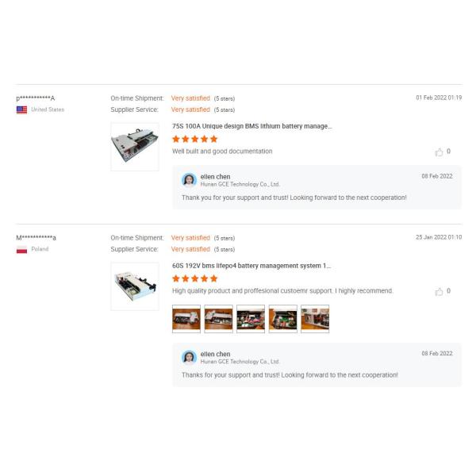View the fourth review photo
The height and width of the screenshot is (476, 476).
(283, 319)
